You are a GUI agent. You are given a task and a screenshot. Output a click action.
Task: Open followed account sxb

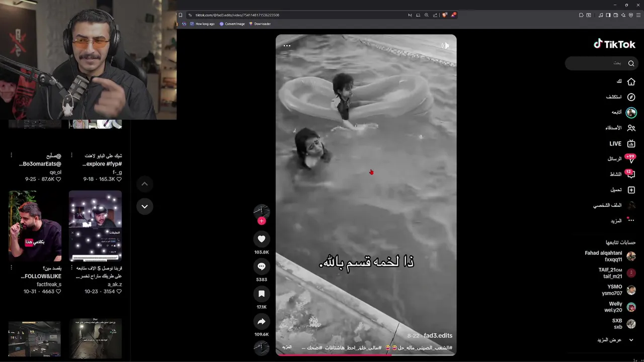pos(624,324)
